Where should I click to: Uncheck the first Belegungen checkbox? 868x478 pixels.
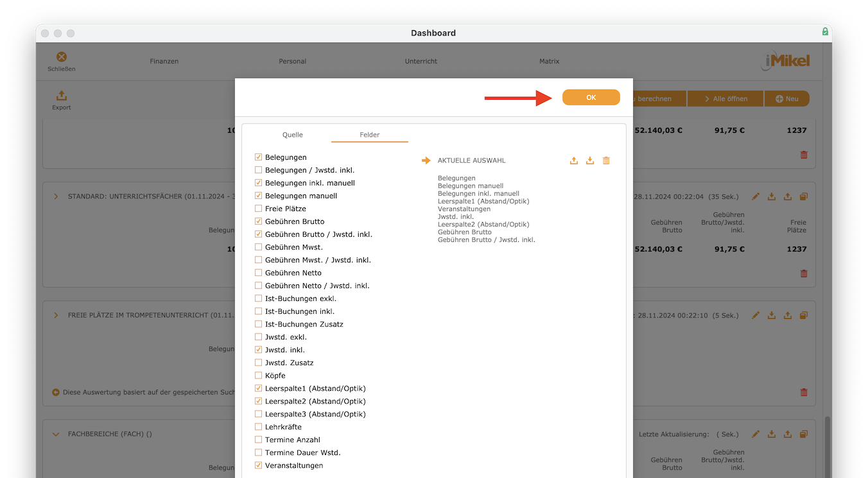point(258,157)
